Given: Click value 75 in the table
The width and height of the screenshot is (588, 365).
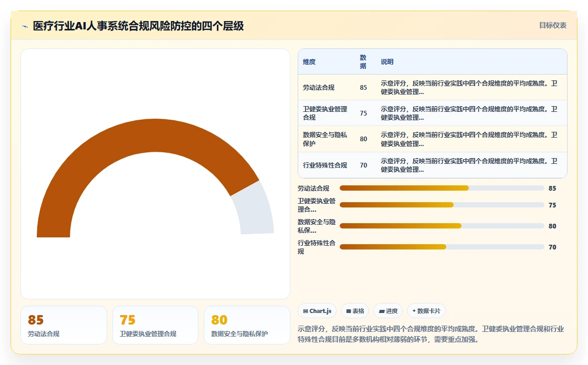Looking at the screenshot, I should coord(363,113).
